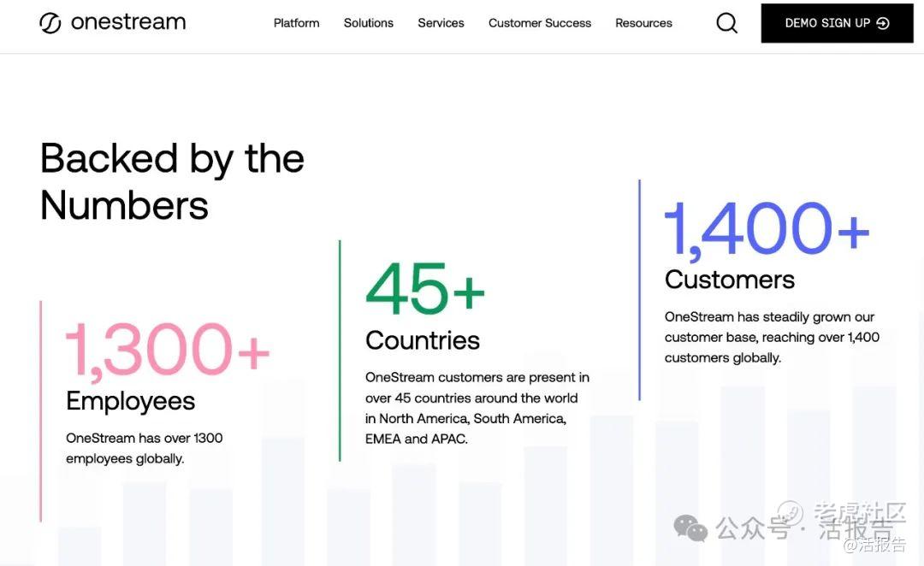Open the search magnifier icon
The height and width of the screenshot is (566, 924).
tap(726, 23)
